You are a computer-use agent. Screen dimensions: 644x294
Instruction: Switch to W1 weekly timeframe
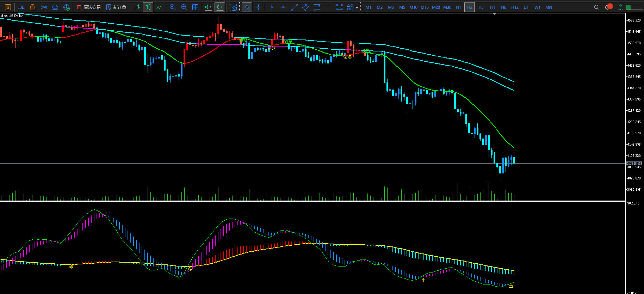[537, 7]
